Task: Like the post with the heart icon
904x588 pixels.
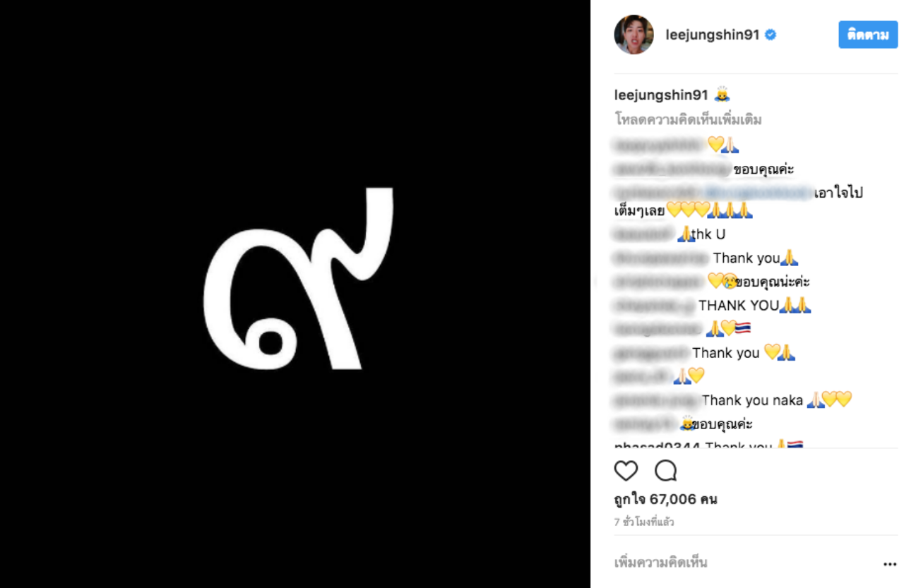Action: [x=626, y=471]
